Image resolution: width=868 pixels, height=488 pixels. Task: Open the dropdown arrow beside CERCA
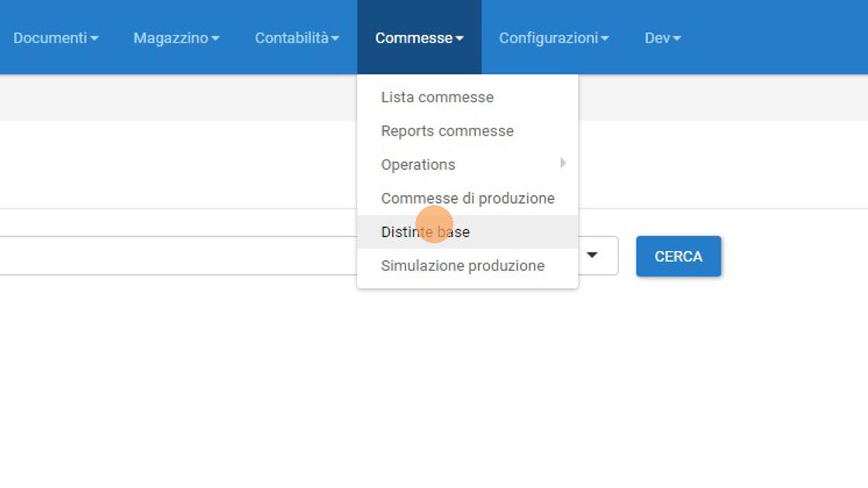[592, 256]
